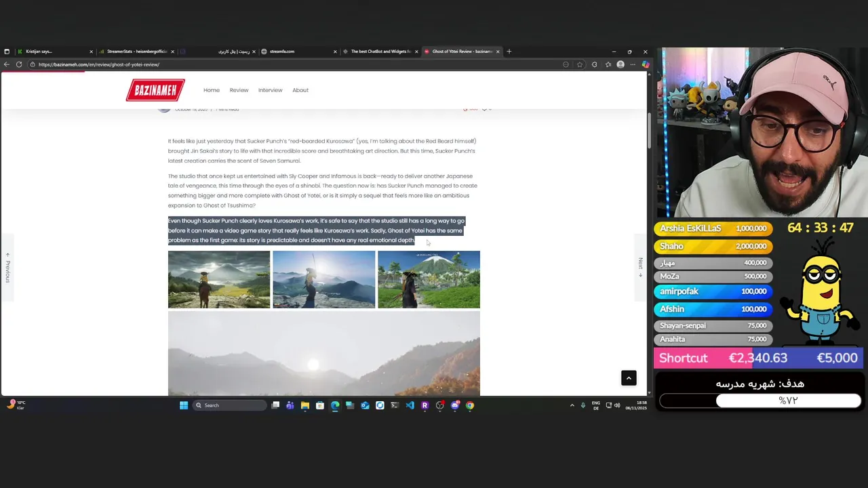Click the ENG DE language indicator

[x=596, y=405]
